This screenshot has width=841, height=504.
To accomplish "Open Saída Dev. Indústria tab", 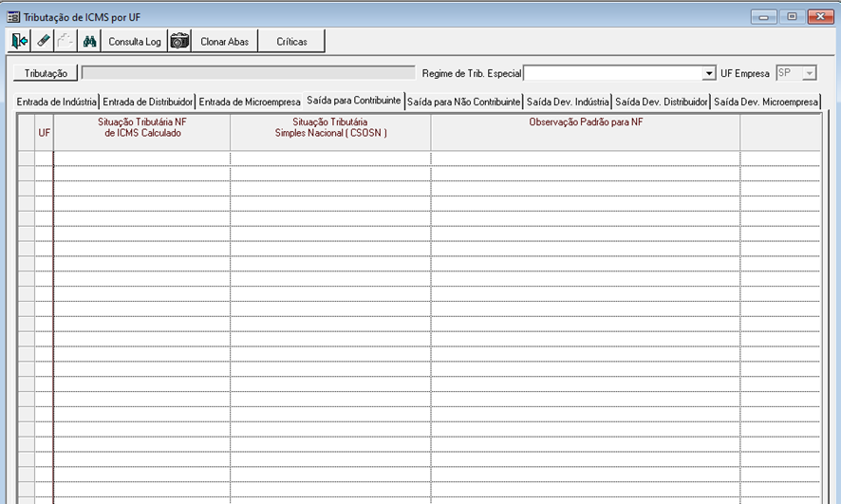I will pyautogui.click(x=568, y=102).
